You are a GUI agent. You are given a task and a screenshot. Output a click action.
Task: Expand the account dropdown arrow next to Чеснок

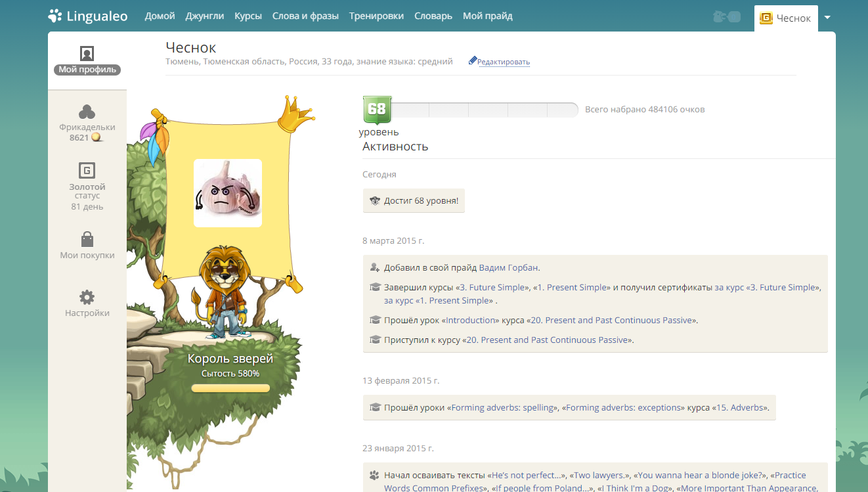coord(827,18)
